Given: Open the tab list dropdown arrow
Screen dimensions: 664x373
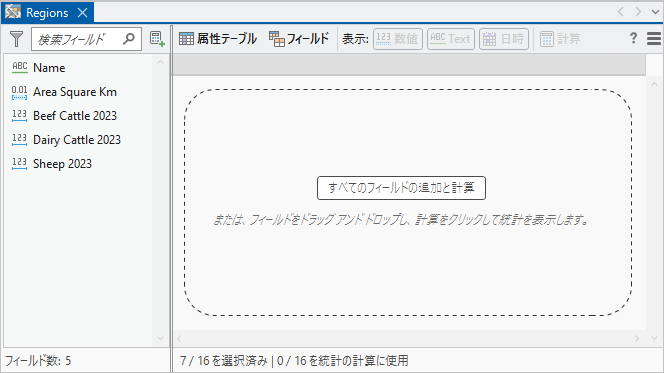Looking at the screenshot, I should (655, 12).
